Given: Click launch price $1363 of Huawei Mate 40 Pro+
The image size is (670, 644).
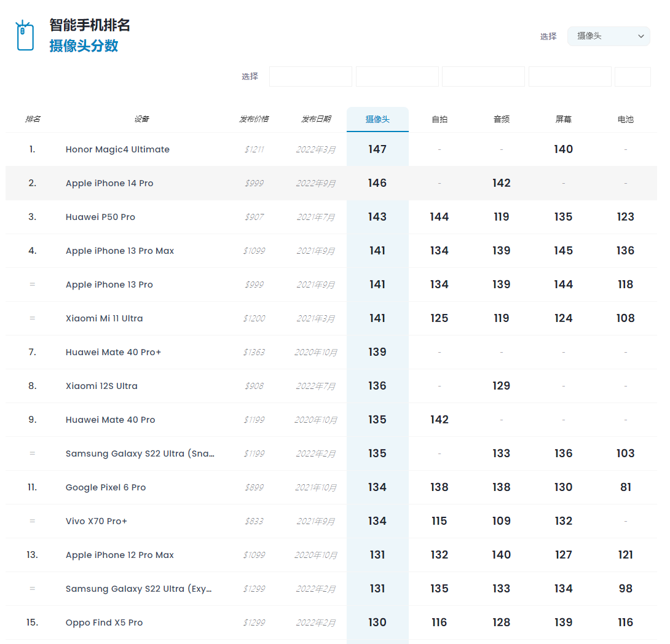Looking at the screenshot, I should point(254,352).
